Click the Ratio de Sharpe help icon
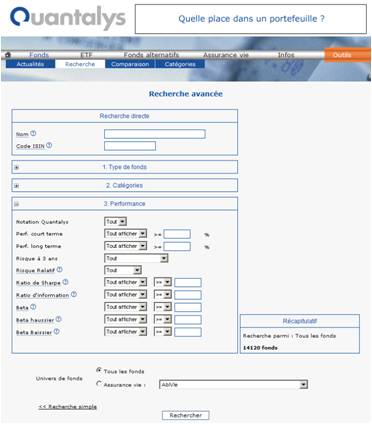The height and width of the screenshot is (424, 372). pyautogui.click(x=66, y=282)
